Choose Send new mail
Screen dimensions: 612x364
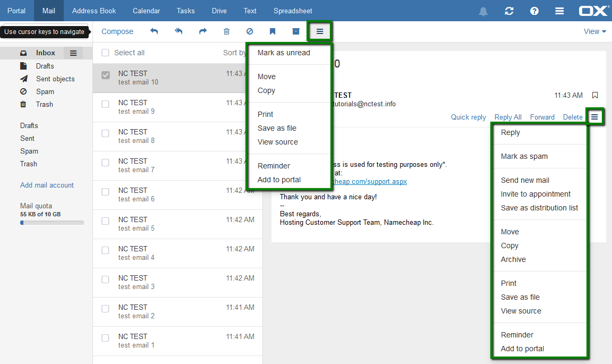tap(525, 180)
